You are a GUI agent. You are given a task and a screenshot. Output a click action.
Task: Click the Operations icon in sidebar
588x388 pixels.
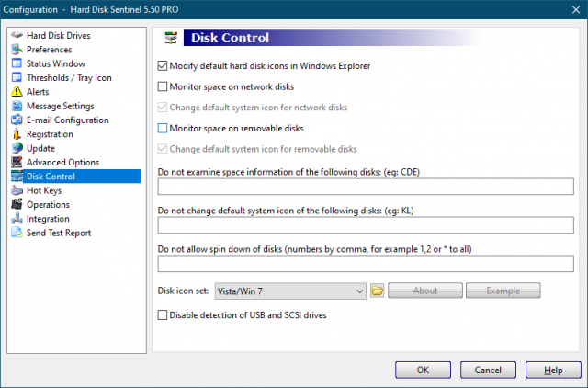pyautogui.click(x=17, y=205)
